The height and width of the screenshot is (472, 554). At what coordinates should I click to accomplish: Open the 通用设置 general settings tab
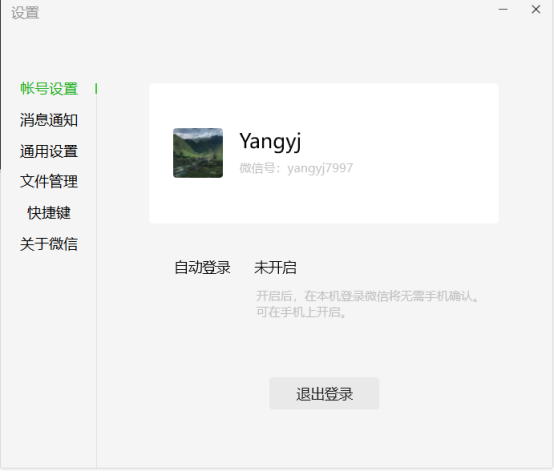tap(49, 151)
